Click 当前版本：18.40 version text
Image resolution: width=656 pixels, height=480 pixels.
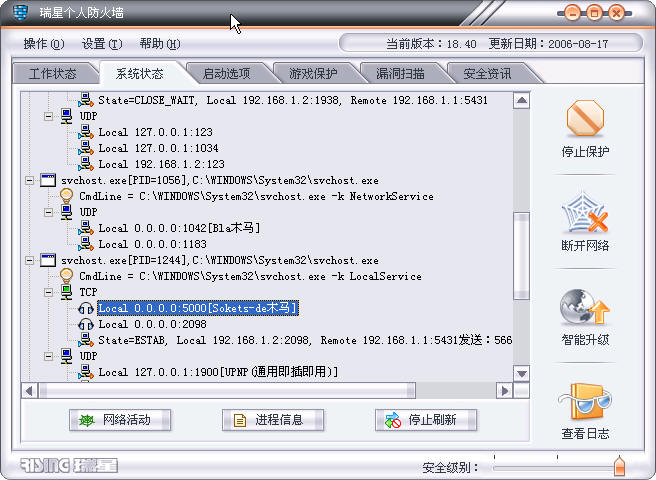(x=431, y=44)
